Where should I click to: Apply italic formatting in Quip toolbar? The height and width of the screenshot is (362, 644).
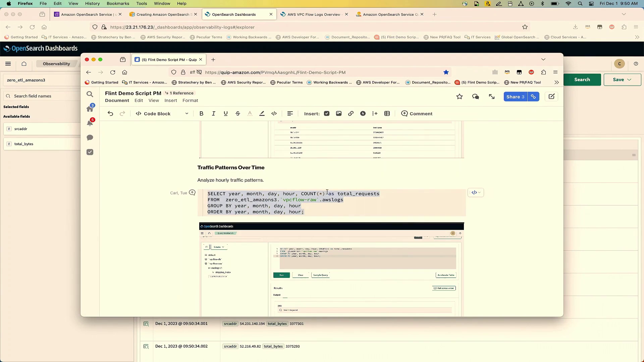click(213, 114)
